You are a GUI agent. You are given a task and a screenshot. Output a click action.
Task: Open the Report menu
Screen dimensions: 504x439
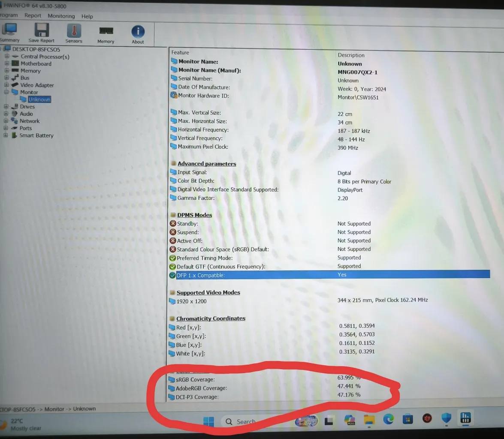(33, 15)
